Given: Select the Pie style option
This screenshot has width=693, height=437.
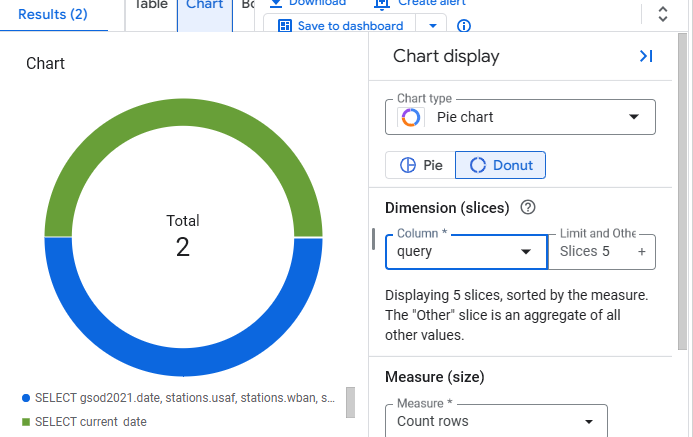Looking at the screenshot, I should pyautogui.click(x=420, y=165).
